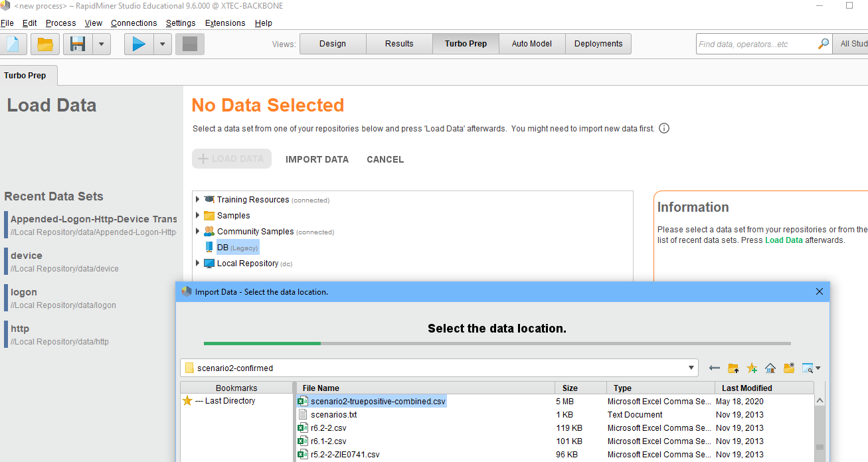Sort files by Type column header
Image resolution: width=868 pixels, height=462 pixels.
pos(661,388)
